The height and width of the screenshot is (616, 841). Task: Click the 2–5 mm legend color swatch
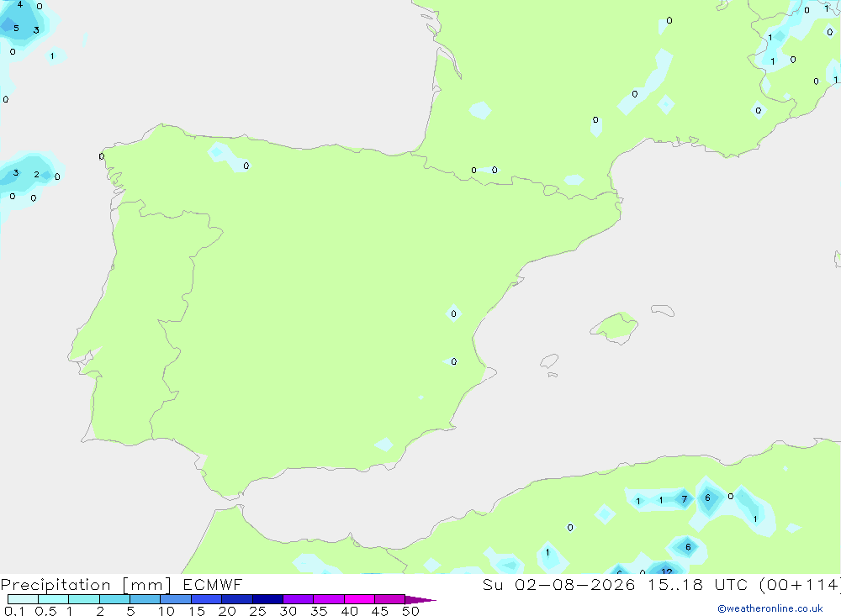pyautogui.click(x=114, y=599)
